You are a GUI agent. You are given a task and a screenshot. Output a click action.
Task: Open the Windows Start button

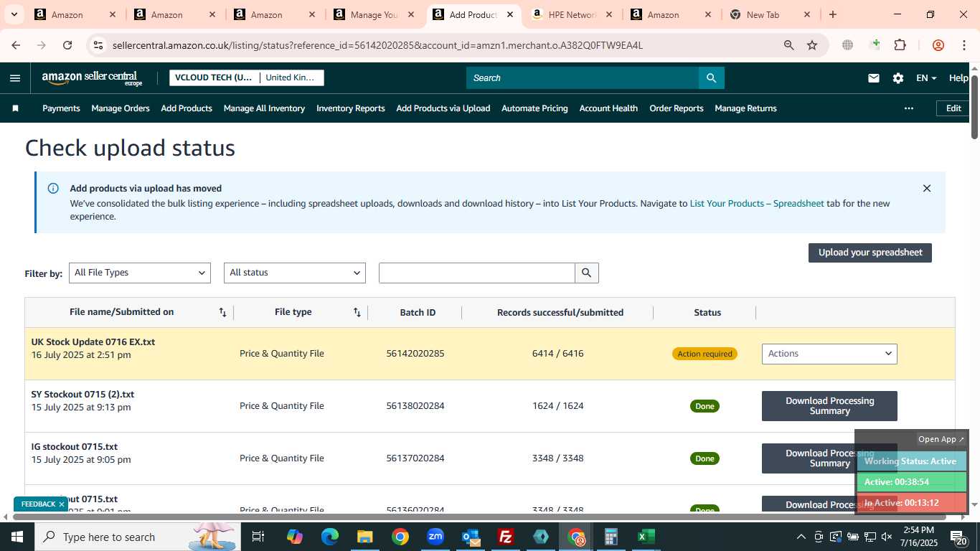point(17,537)
